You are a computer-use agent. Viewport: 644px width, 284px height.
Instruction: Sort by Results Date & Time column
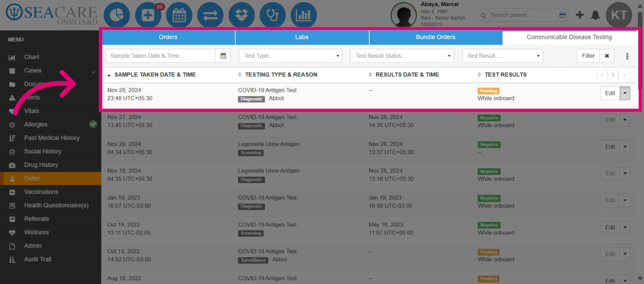click(x=404, y=75)
